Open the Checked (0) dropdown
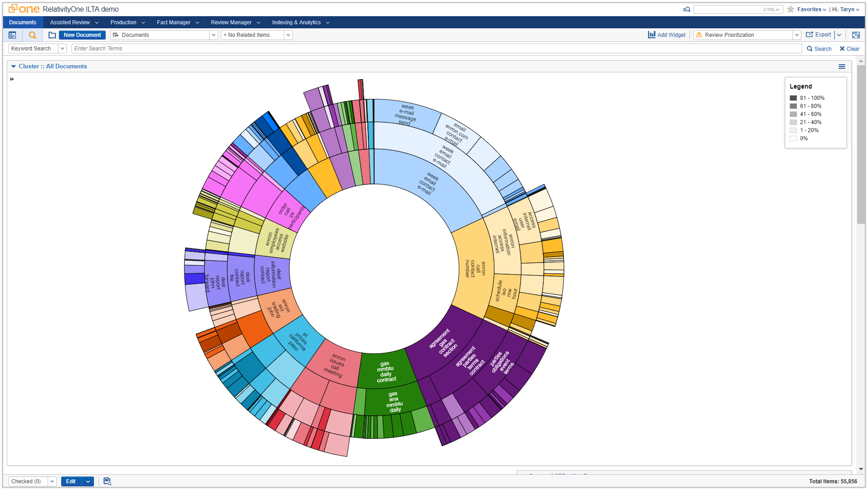This screenshot has width=868, height=490. click(x=51, y=481)
